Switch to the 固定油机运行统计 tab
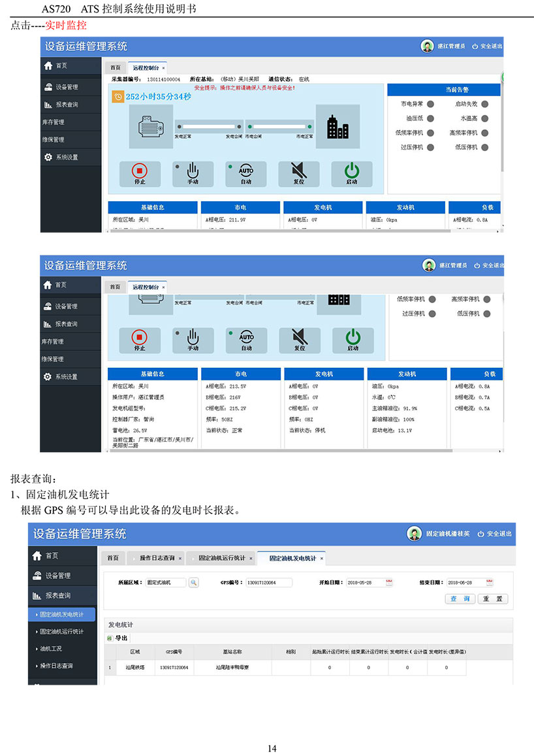Screen dimensions: 534x756 point(221,558)
